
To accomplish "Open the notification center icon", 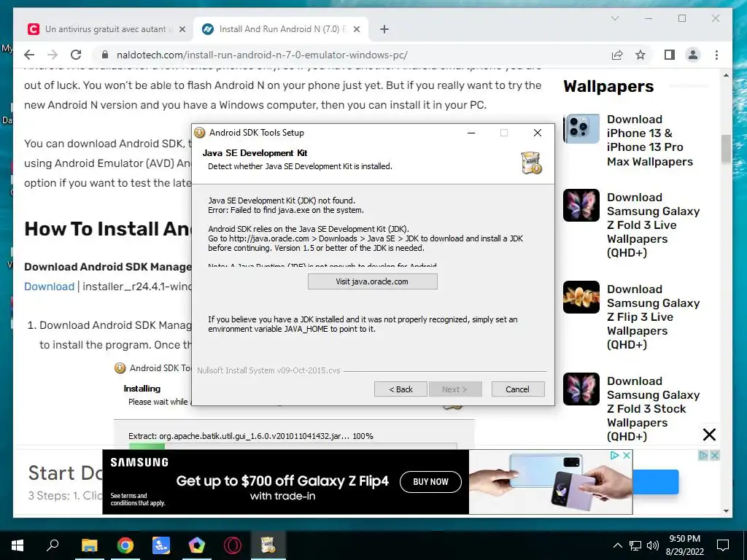I will 723,545.
